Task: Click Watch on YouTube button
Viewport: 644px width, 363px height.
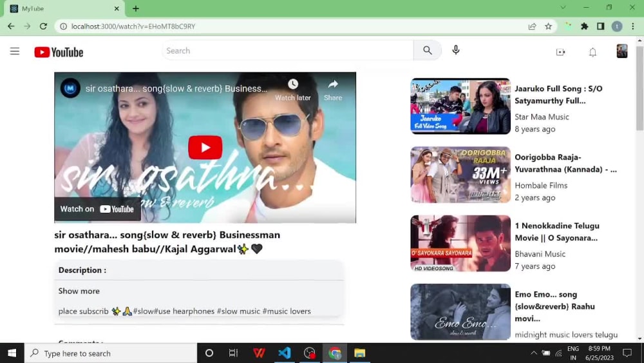Action: coord(97,209)
